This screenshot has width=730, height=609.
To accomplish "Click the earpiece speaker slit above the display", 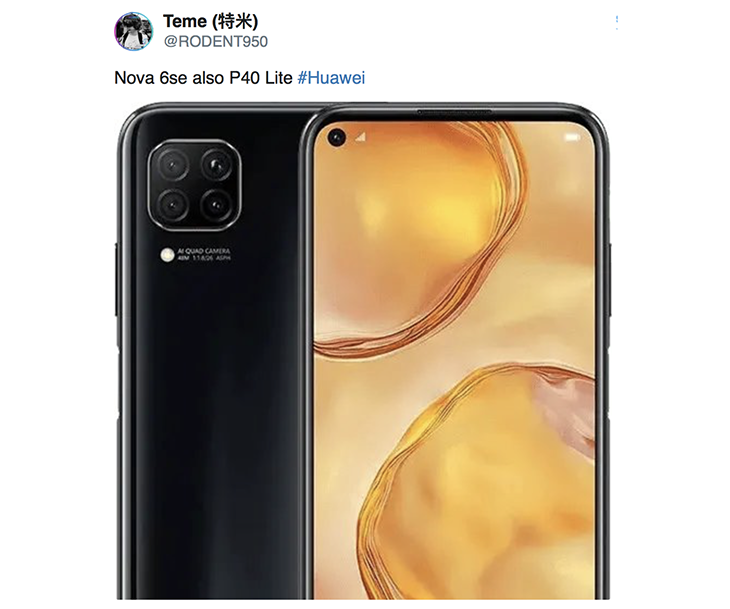I will click(x=454, y=112).
